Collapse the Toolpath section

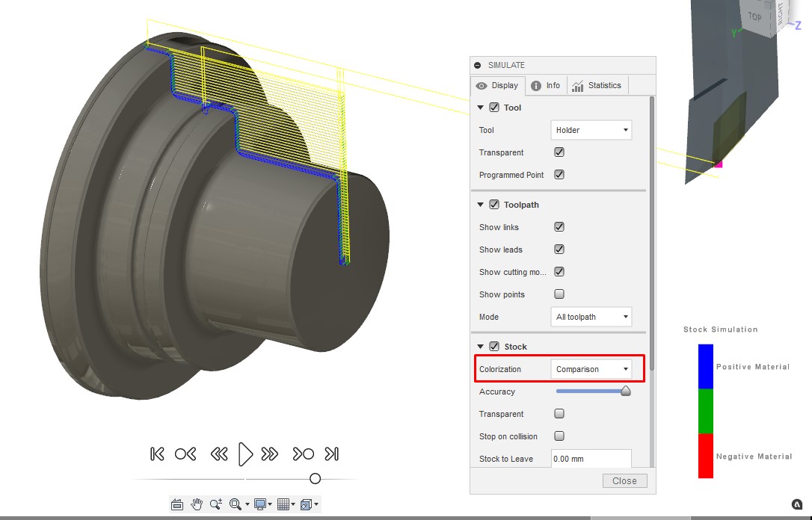coord(479,204)
